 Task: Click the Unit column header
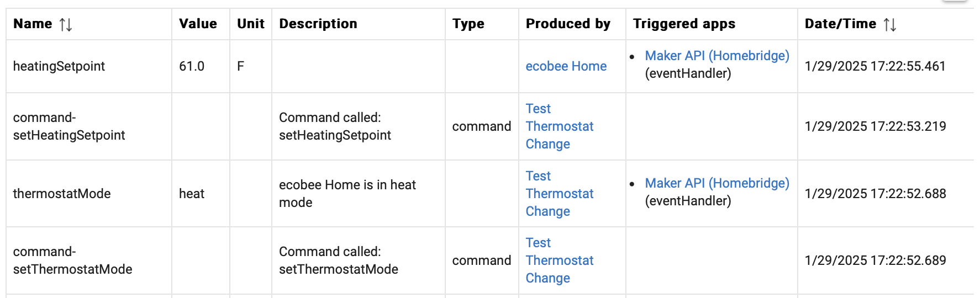point(251,24)
